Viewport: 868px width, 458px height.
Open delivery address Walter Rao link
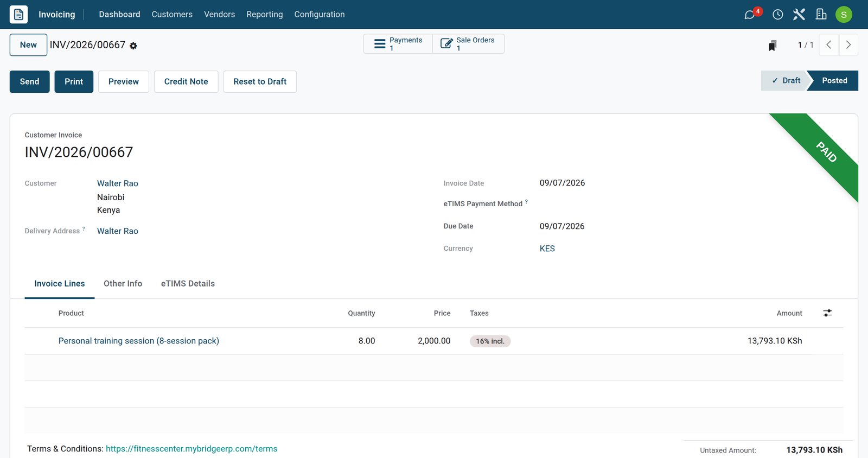[x=118, y=231]
